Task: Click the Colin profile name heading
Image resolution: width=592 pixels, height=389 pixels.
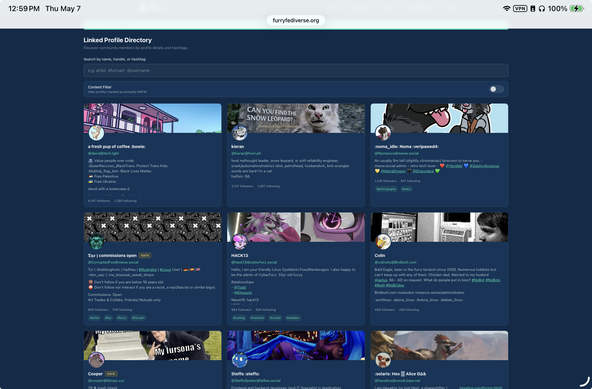Action: [380, 255]
